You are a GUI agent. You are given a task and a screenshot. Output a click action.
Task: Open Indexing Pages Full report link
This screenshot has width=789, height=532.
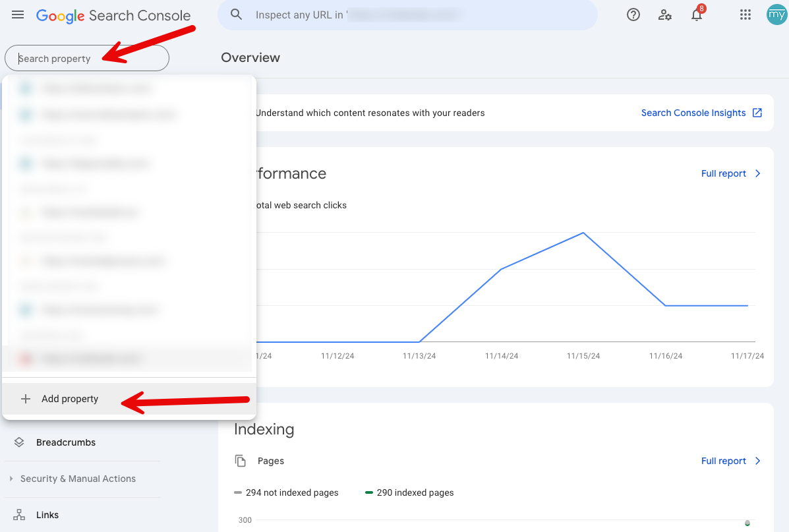click(723, 461)
